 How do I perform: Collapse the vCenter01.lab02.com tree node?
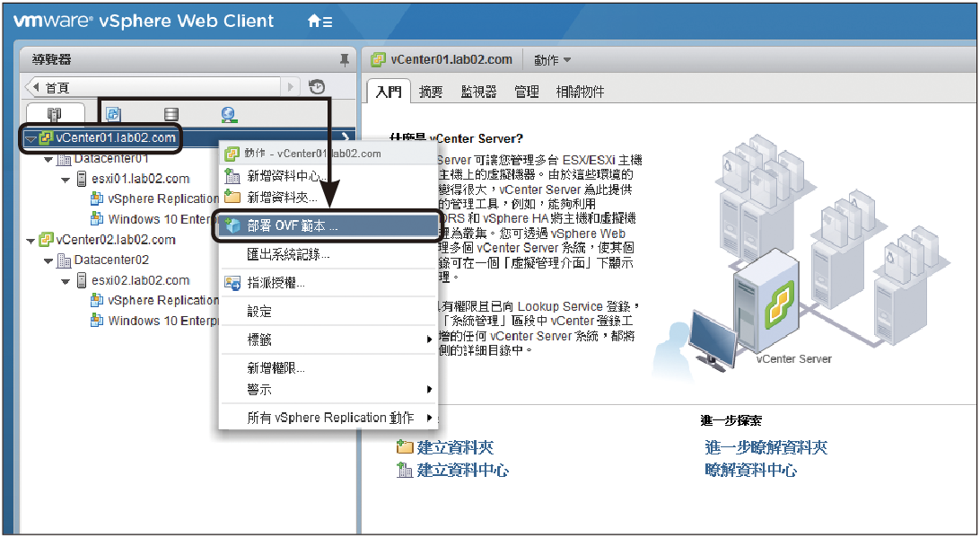point(31,139)
